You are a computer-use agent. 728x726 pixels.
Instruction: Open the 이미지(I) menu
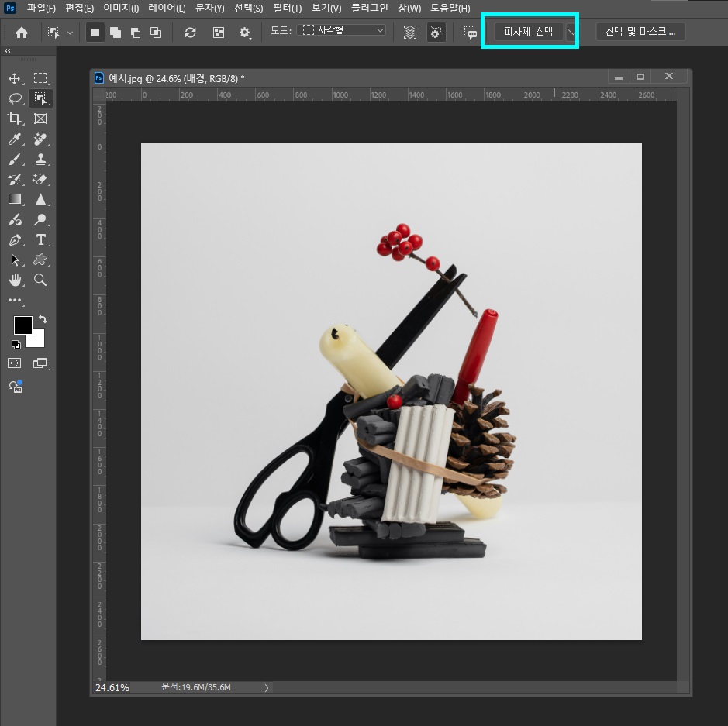(121, 9)
